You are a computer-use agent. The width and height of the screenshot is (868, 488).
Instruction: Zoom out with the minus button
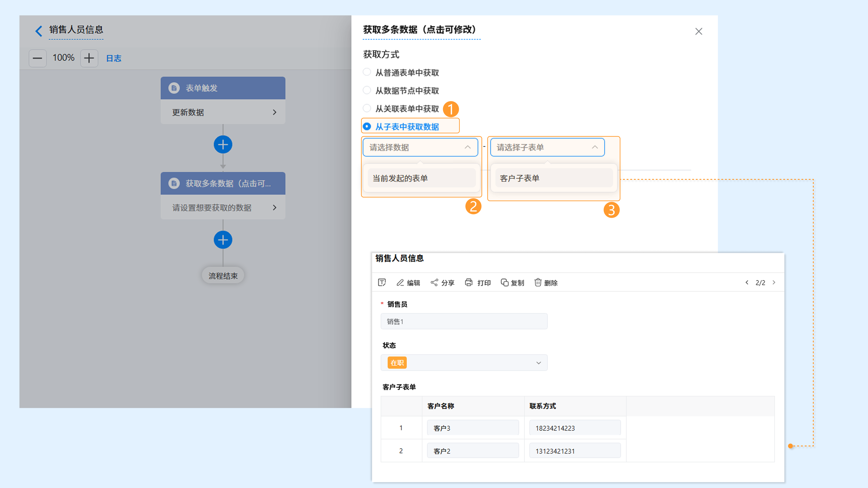[x=37, y=58]
